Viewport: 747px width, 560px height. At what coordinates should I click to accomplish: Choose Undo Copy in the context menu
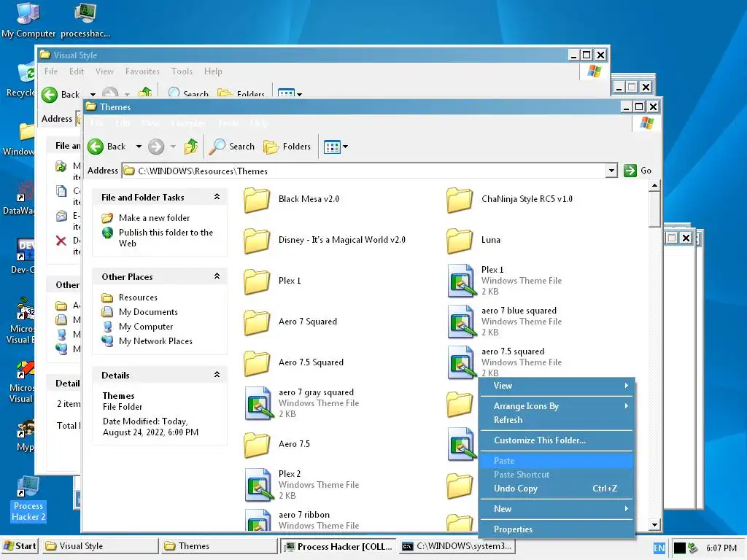[x=557, y=489]
